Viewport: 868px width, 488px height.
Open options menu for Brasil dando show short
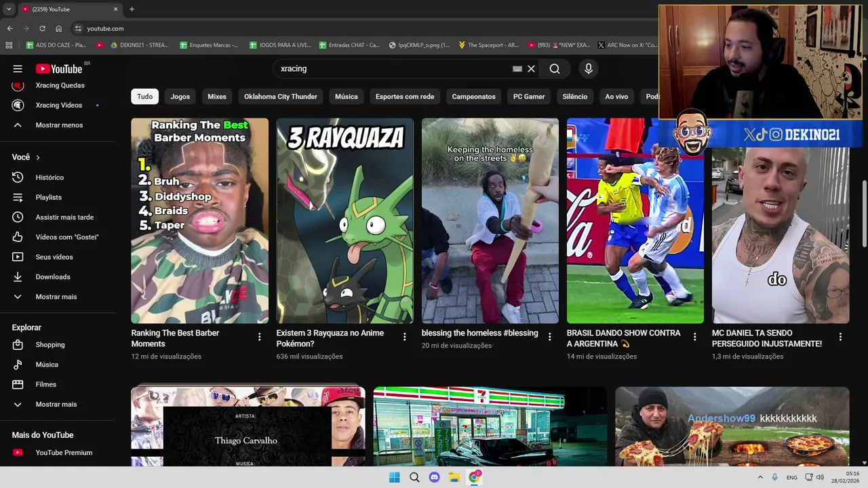point(695,337)
